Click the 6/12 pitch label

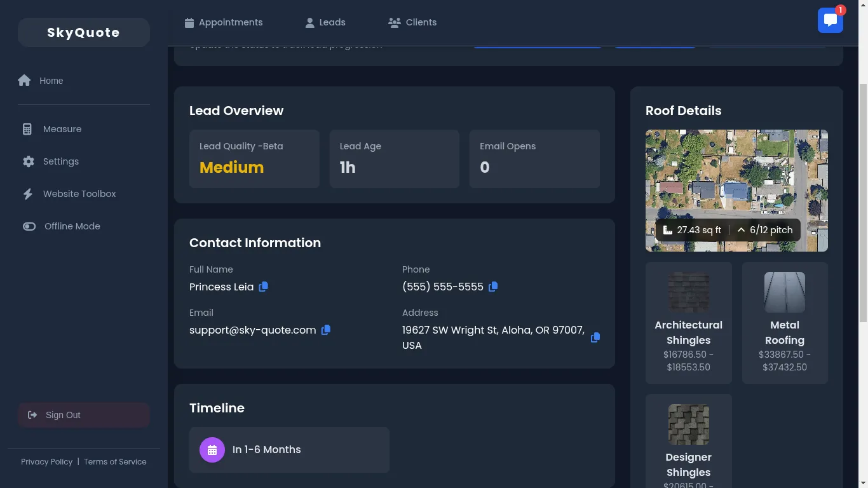pos(771,230)
